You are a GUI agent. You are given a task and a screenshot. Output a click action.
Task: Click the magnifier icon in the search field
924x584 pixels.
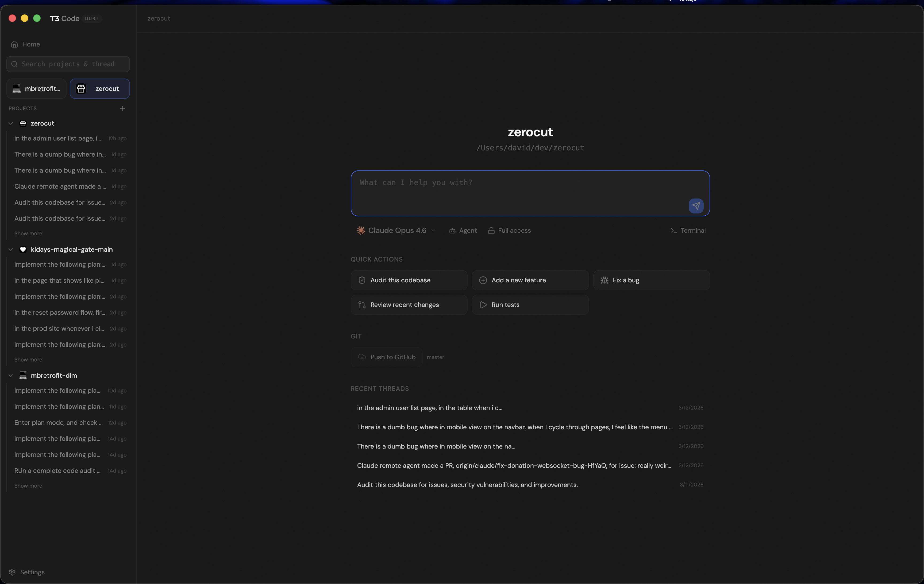[x=15, y=64]
